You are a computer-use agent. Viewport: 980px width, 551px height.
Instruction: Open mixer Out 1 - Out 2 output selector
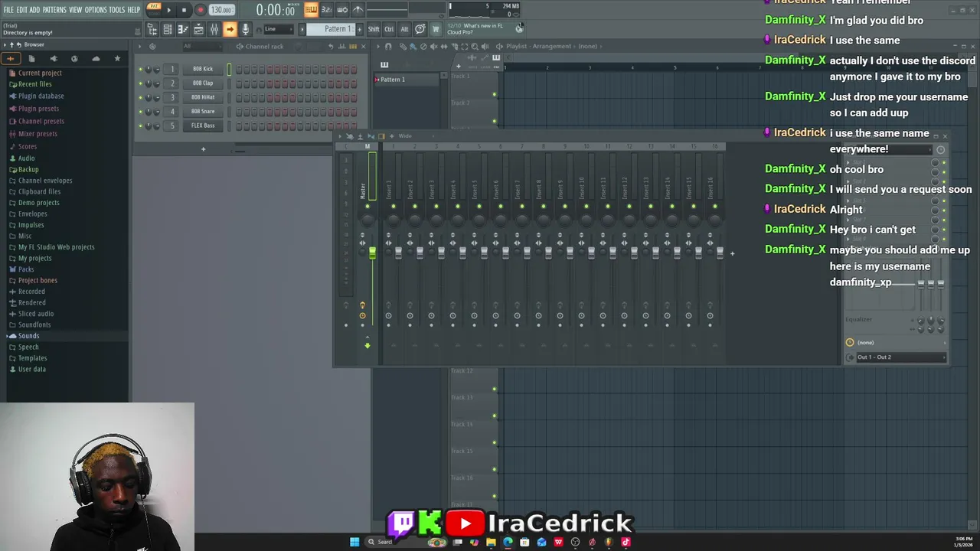pos(901,357)
